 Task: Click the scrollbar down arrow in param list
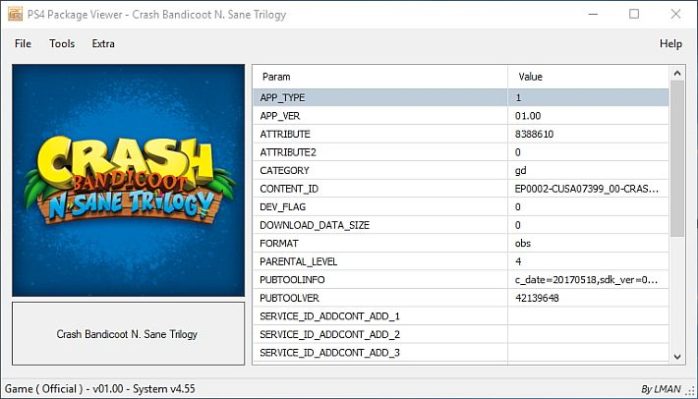pyautogui.click(x=677, y=356)
